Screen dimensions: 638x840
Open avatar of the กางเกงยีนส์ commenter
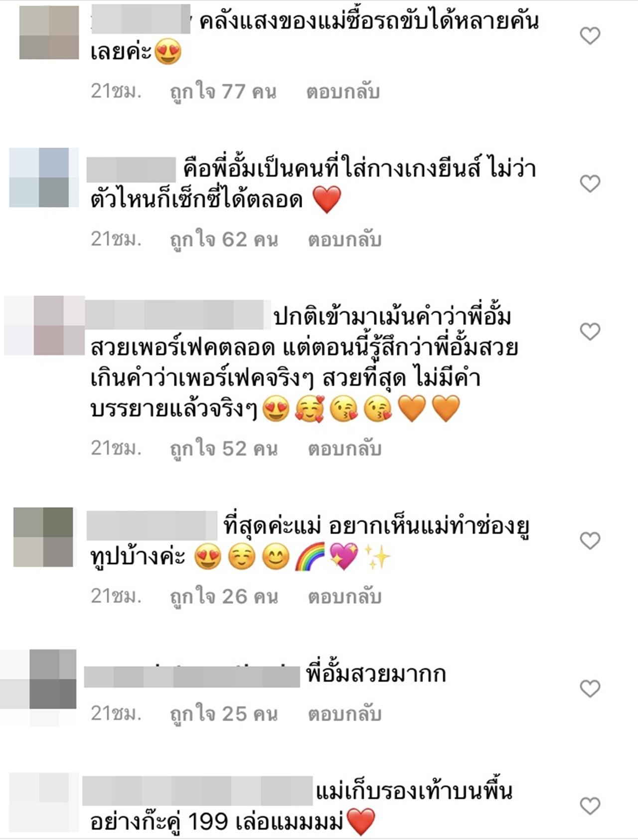point(44,177)
